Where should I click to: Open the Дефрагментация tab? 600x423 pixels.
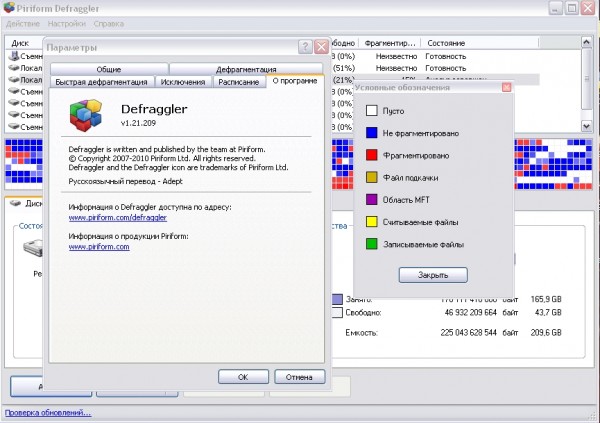[246, 69]
